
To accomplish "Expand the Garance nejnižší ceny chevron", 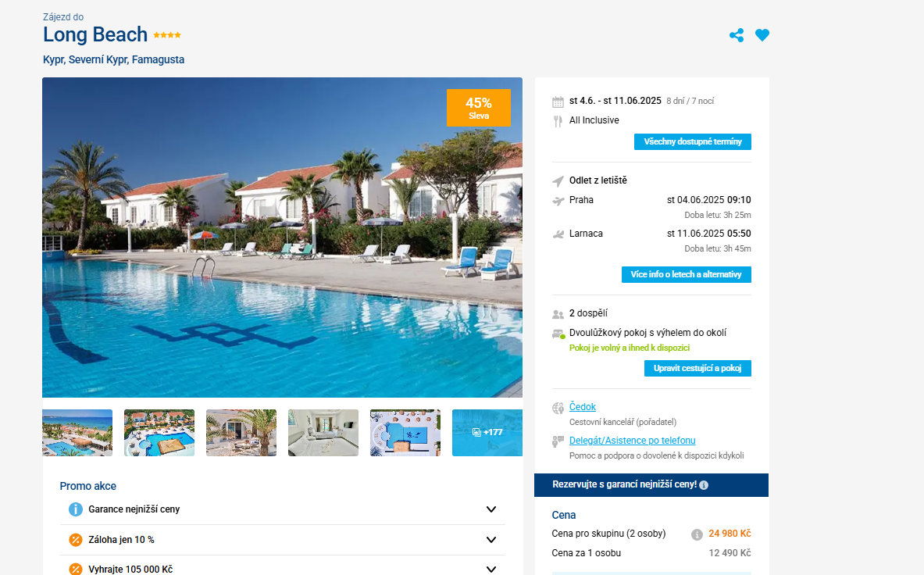I will coord(491,509).
